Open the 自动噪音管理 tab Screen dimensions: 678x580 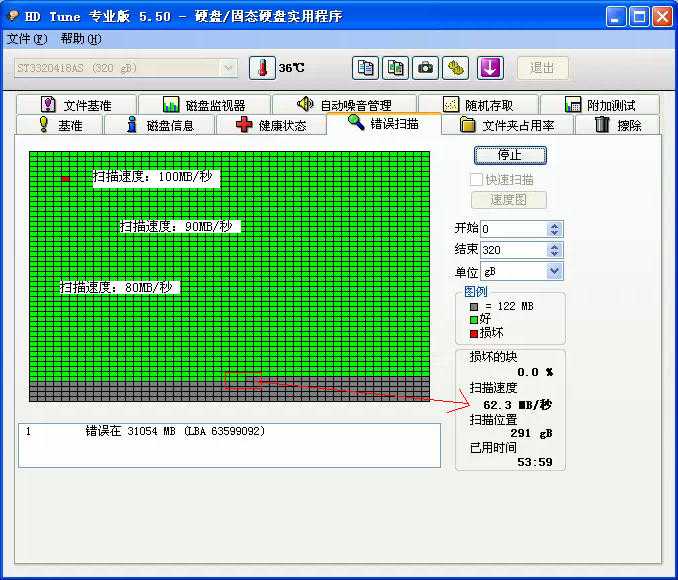(344, 105)
